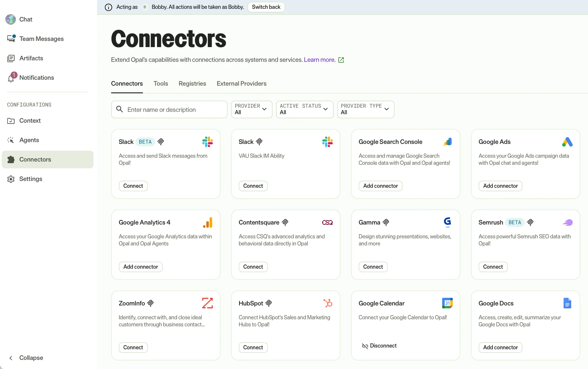Image resolution: width=588 pixels, height=369 pixels.
Task: Add connector for Google Ads
Action: (500, 186)
